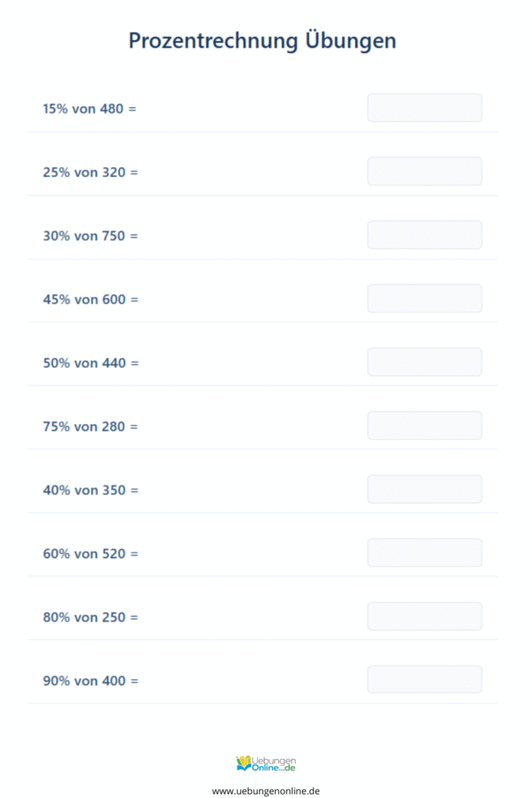Click answer box for 40% von 350
Screen dimensions: 532x798
(x=425, y=489)
